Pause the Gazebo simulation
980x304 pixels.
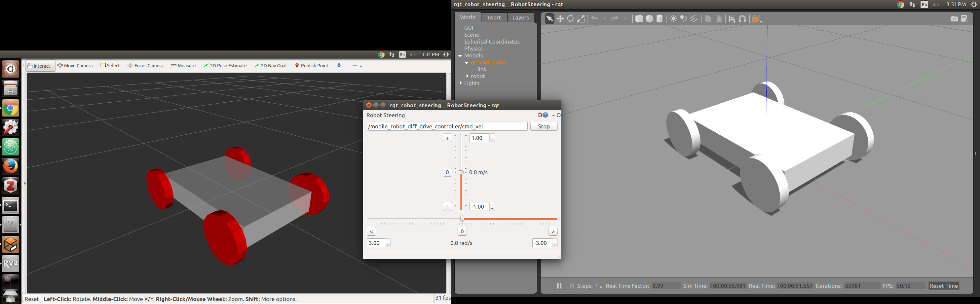559,286
